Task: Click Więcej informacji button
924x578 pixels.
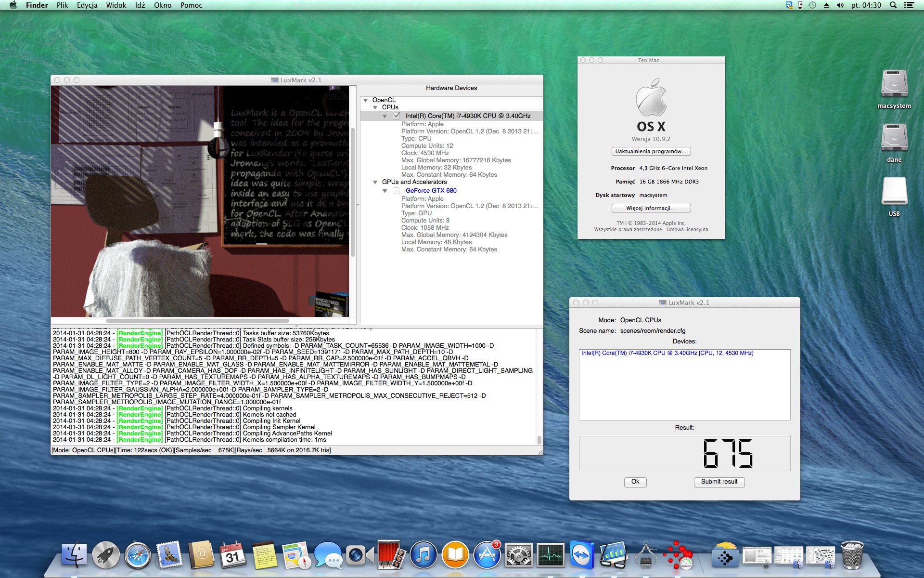Action: [x=651, y=208]
